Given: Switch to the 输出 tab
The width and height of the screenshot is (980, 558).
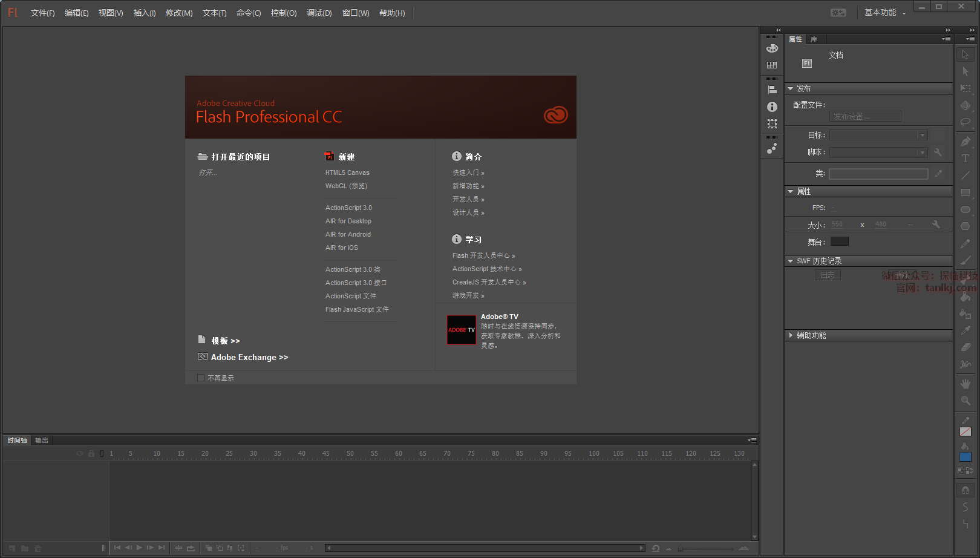Looking at the screenshot, I should 42,440.
